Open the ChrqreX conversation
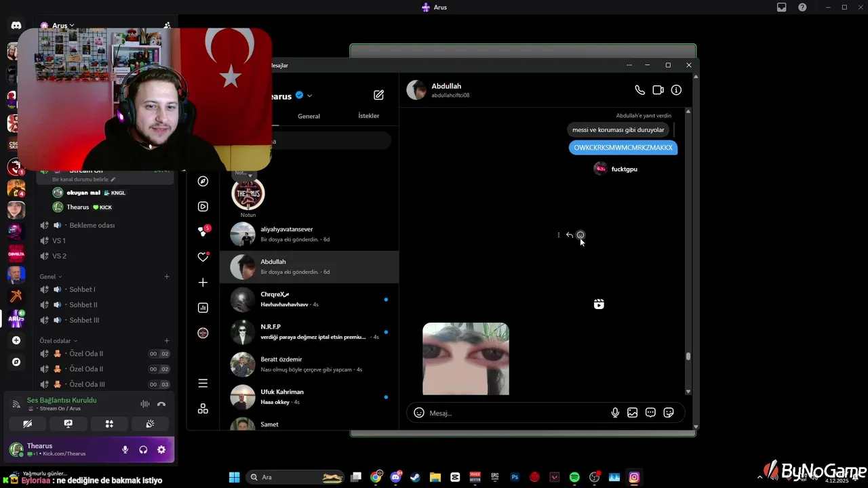Screen dimensions: 868x488 click(x=309, y=299)
